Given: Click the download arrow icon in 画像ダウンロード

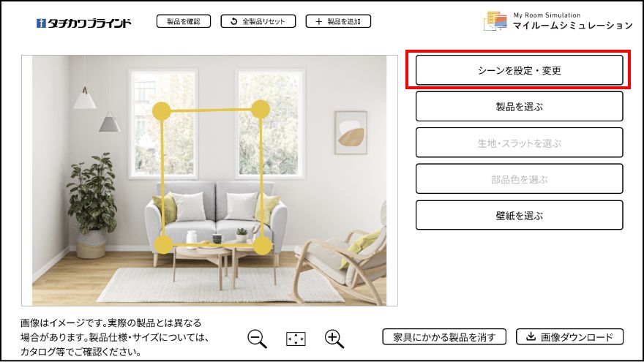Looking at the screenshot, I should point(531,336).
